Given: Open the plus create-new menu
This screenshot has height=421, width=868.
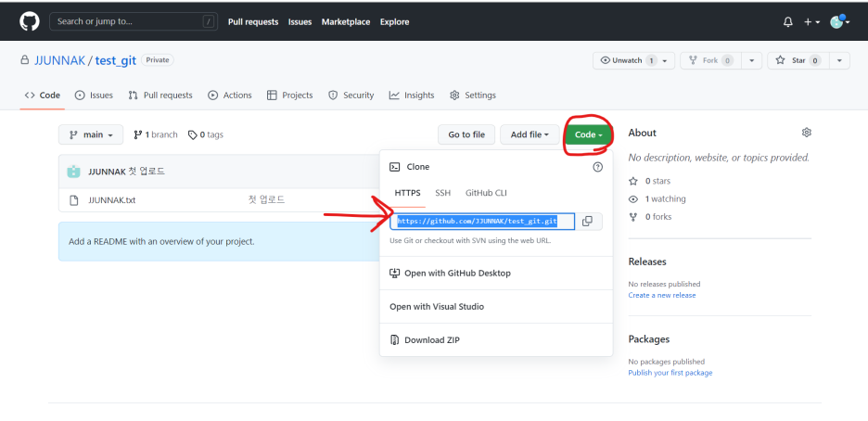Looking at the screenshot, I should (811, 22).
